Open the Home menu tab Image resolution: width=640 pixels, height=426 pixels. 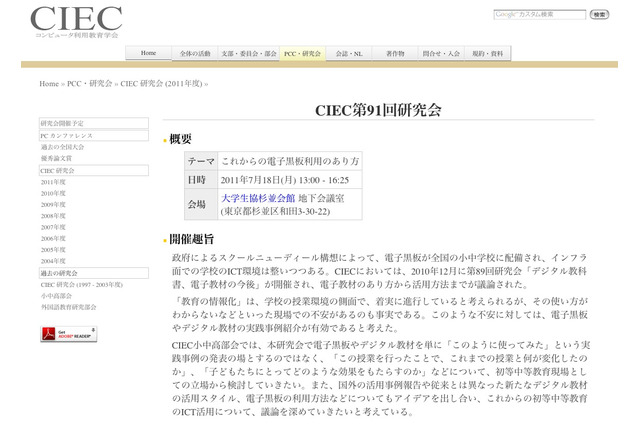148,53
